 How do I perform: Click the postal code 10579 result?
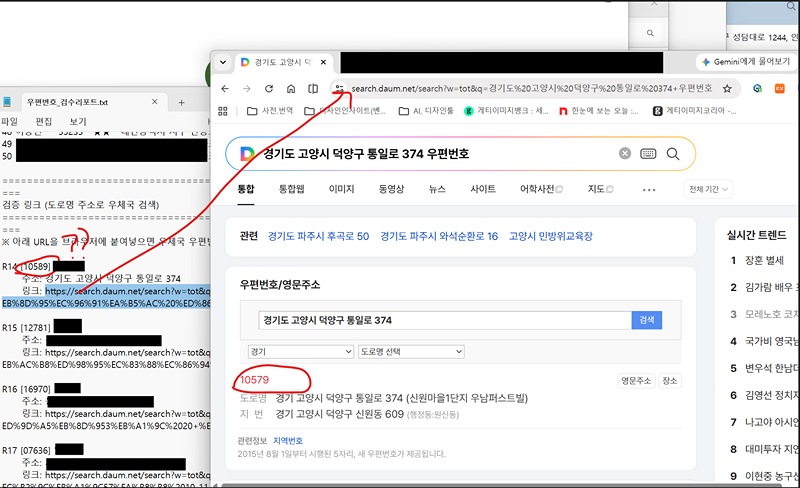click(x=254, y=380)
